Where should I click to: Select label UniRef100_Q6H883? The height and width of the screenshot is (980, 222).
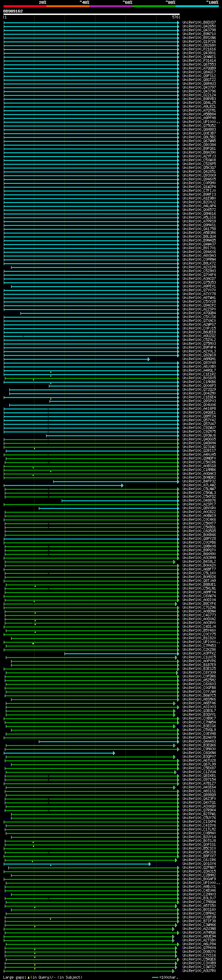point(199,129)
